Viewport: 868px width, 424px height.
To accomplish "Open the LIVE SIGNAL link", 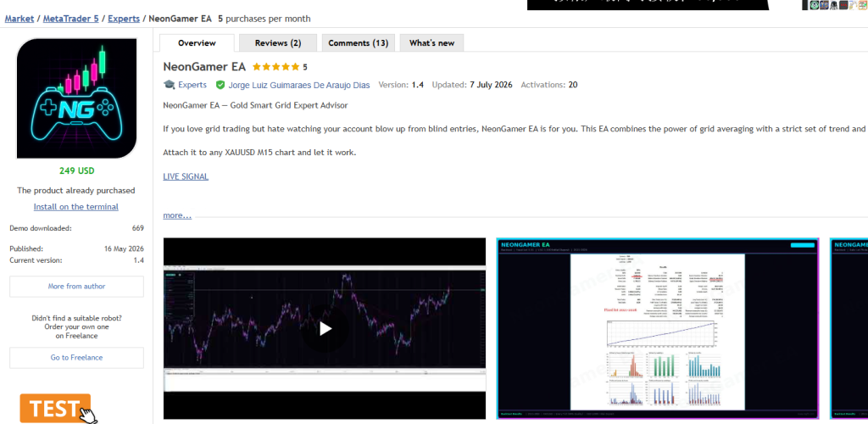I will tap(186, 176).
